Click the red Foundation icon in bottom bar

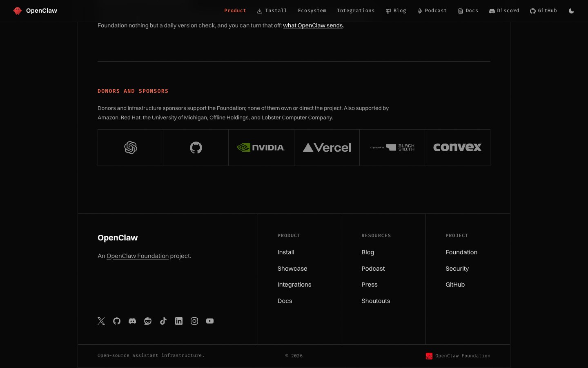coord(429,356)
